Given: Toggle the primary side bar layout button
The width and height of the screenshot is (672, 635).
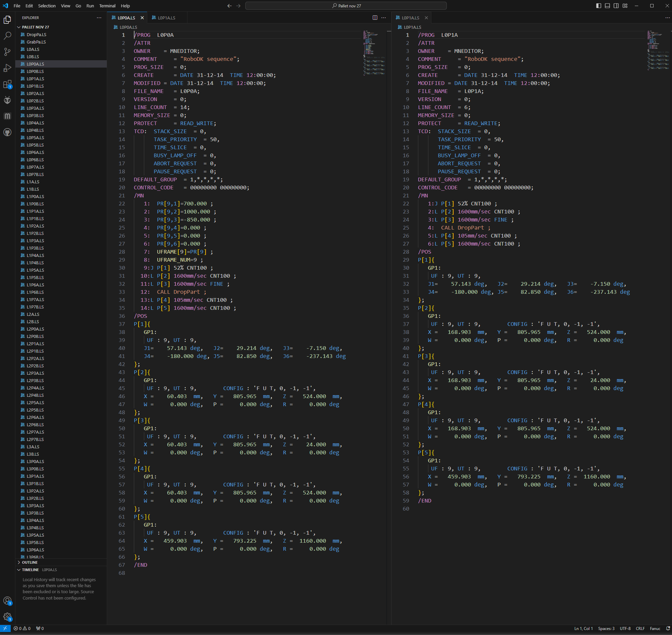Looking at the screenshot, I should pos(598,6).
